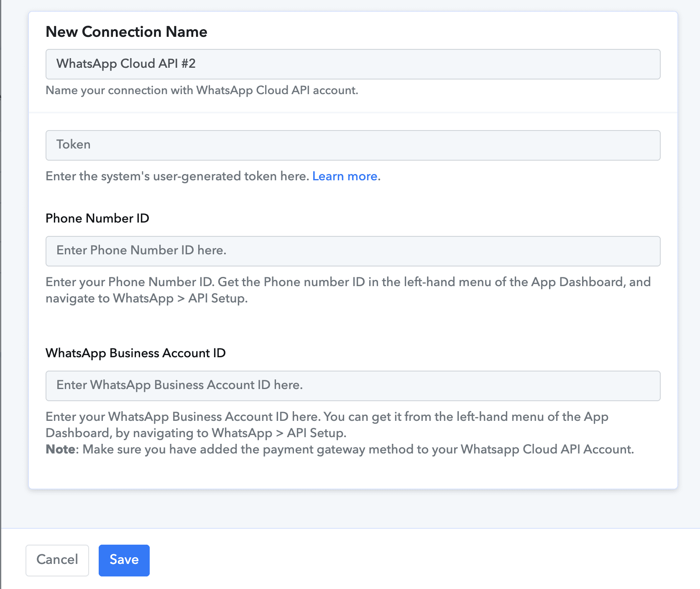
Task: Click the WhatsApp Business Account ID label
Action: click(x=135, y=353)
